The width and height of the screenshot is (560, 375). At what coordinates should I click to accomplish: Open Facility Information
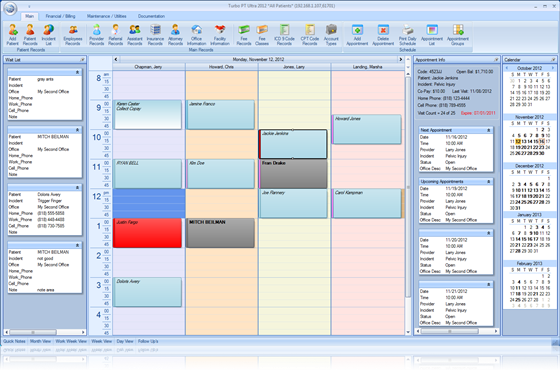coord(220,35)
